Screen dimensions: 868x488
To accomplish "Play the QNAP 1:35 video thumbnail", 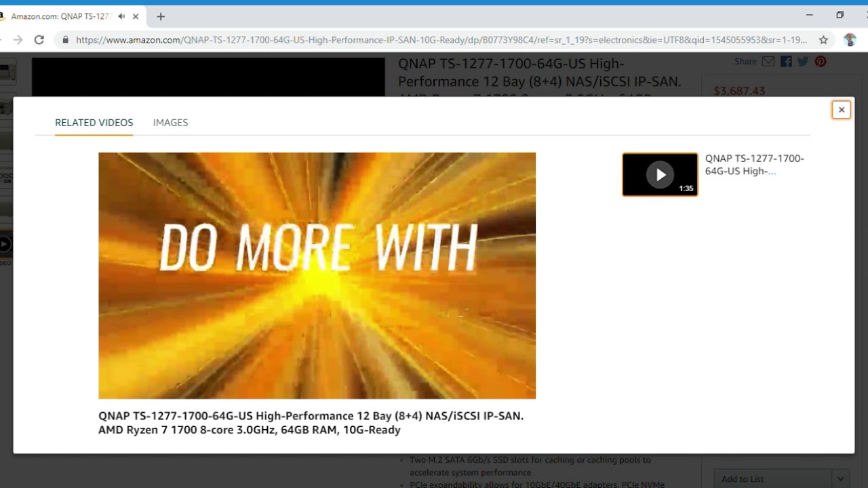I will [x=660, y=175].
